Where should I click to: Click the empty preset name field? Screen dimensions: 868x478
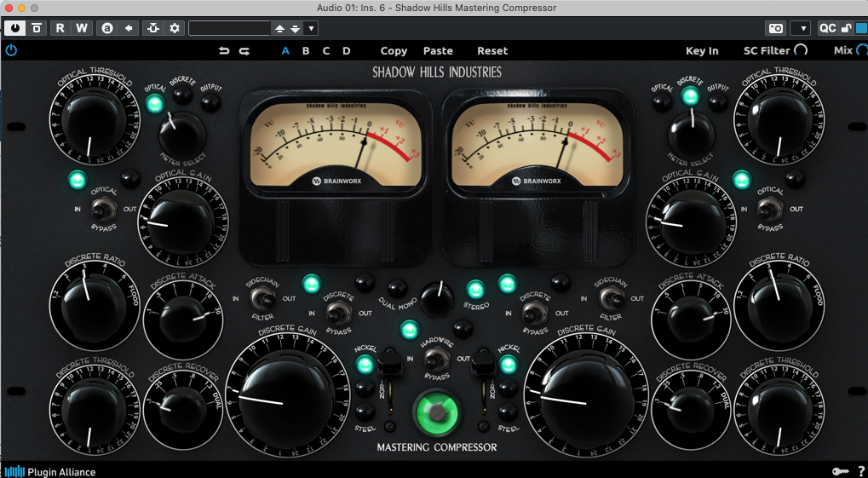point(229,28)
